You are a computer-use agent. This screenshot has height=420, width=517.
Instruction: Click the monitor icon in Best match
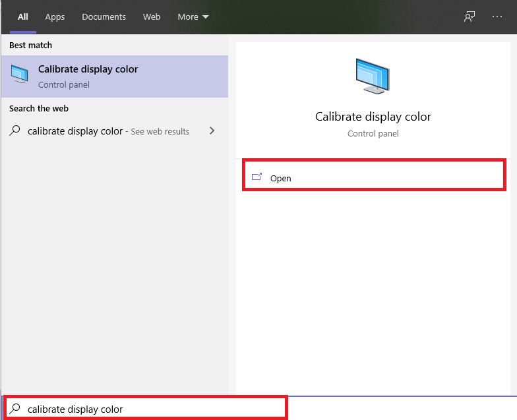(20, 74)
